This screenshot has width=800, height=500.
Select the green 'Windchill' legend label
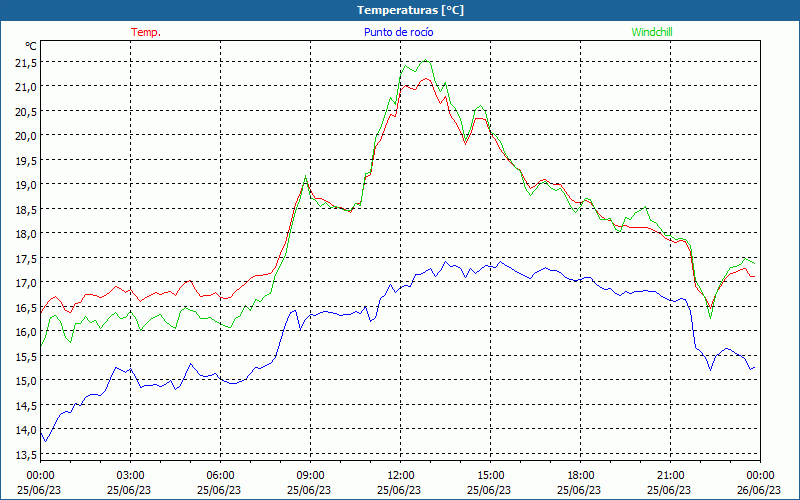point(652,32)
